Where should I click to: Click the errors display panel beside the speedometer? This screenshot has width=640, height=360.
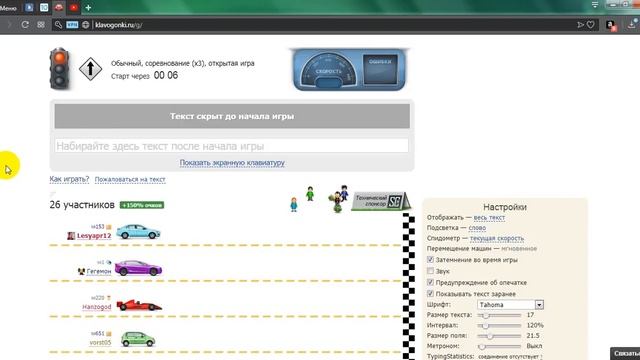tap(380, 69)
